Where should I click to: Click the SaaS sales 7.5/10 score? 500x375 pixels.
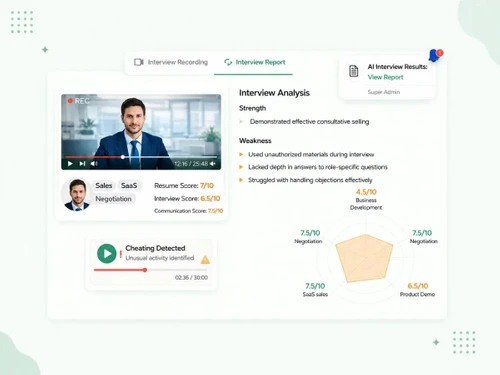click(x=315, y=286)
